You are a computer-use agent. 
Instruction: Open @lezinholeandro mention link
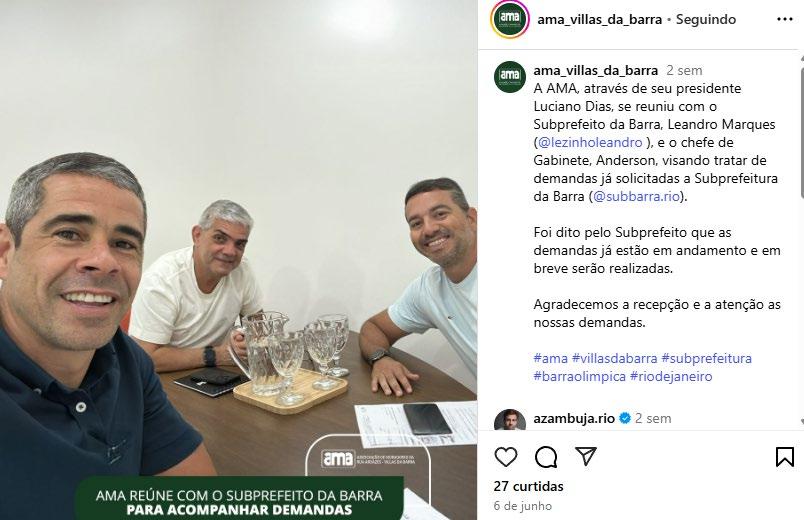[x=590, y=142]
